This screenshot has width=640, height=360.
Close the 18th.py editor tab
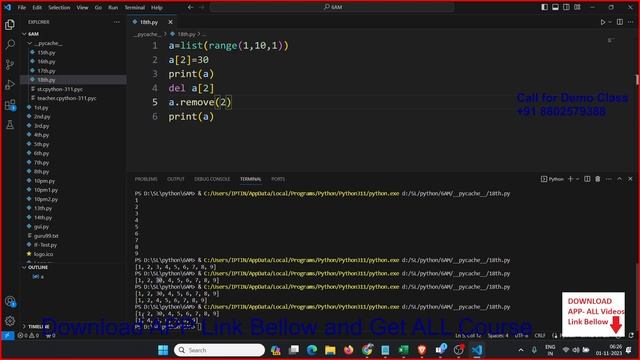click(170, 22)
